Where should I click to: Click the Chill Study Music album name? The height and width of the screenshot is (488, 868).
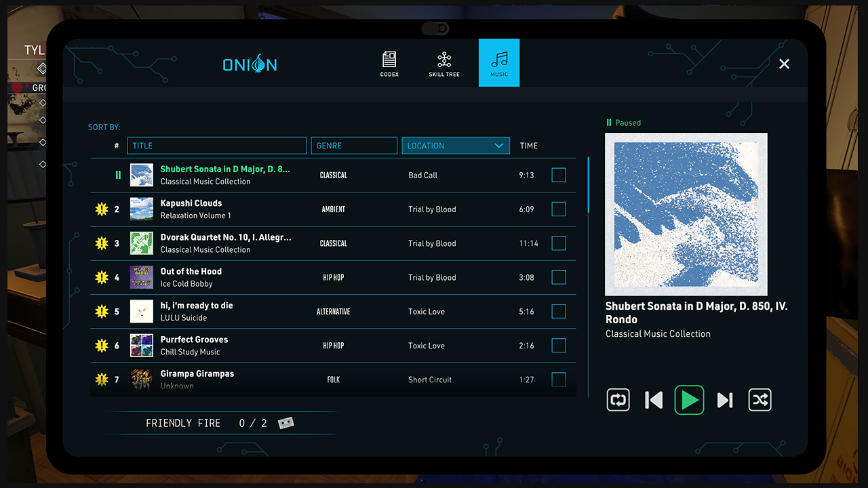[x=190, y=352]
